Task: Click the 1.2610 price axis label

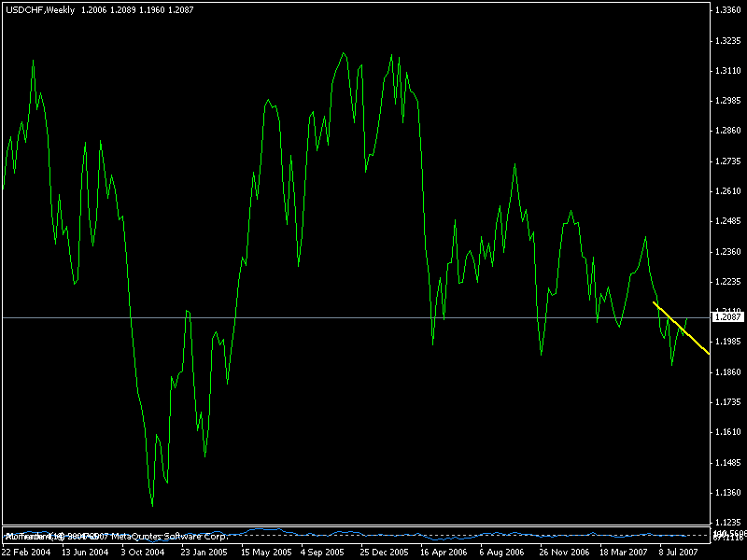Action: click(x=728, y=191)
